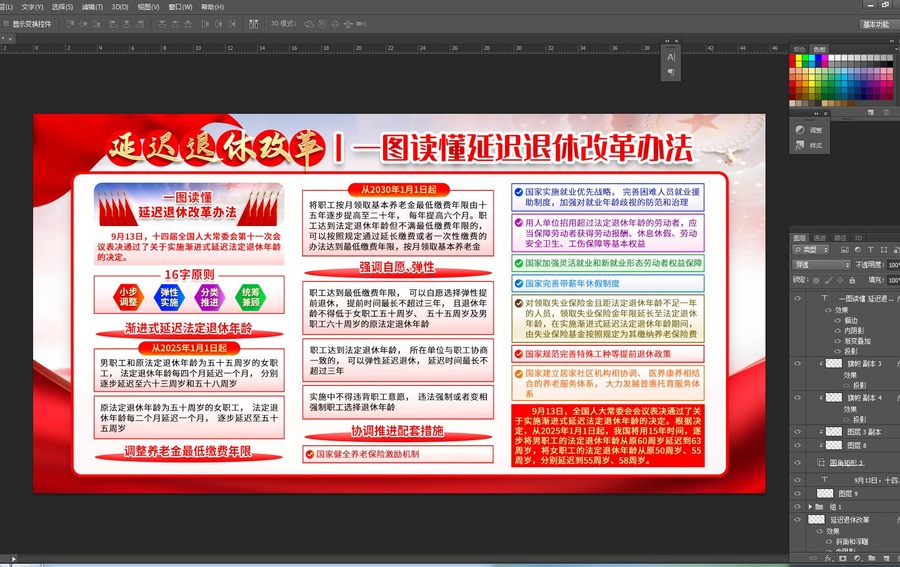The width and height of the screenshot is (900, 567).
Task: Open the layer filter 类型 dropdown
Action: point(811,250)
